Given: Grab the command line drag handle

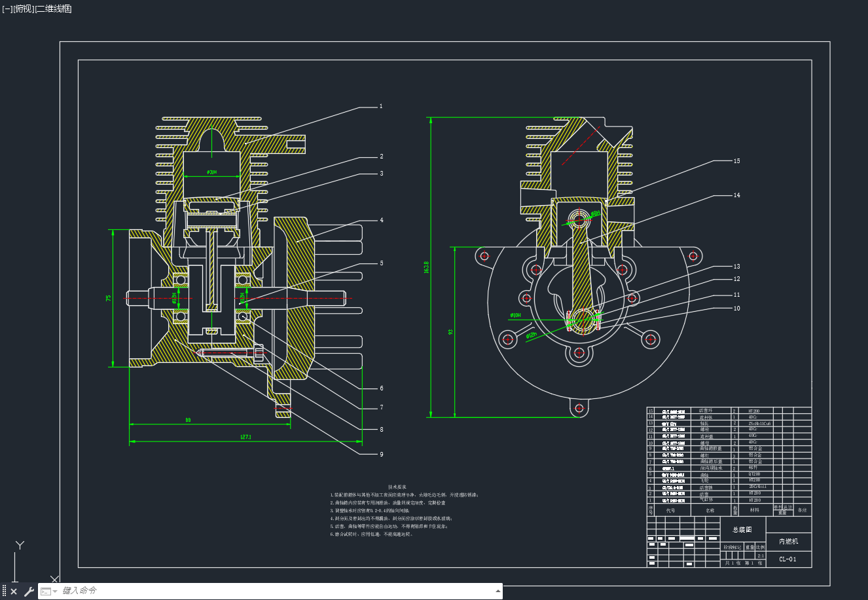Looking at the screenshot, I should click(x=4, y=591).
